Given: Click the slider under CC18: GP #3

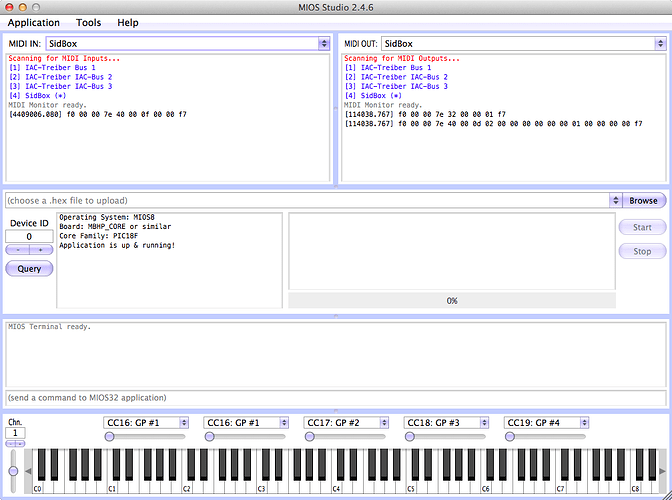Looking at the screenshot, I should (x=446, y=437).
